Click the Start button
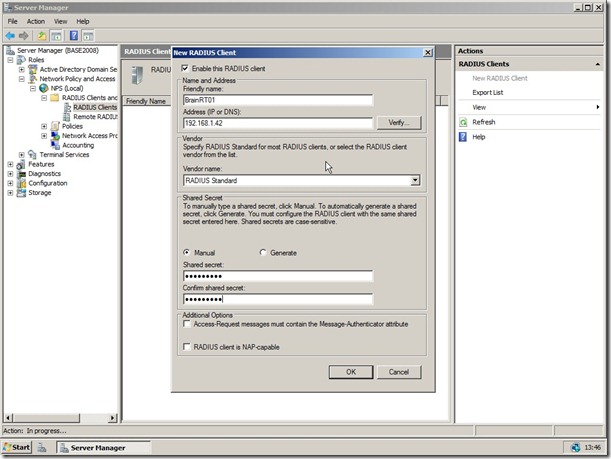611x459 pixels. click(17, 447)
